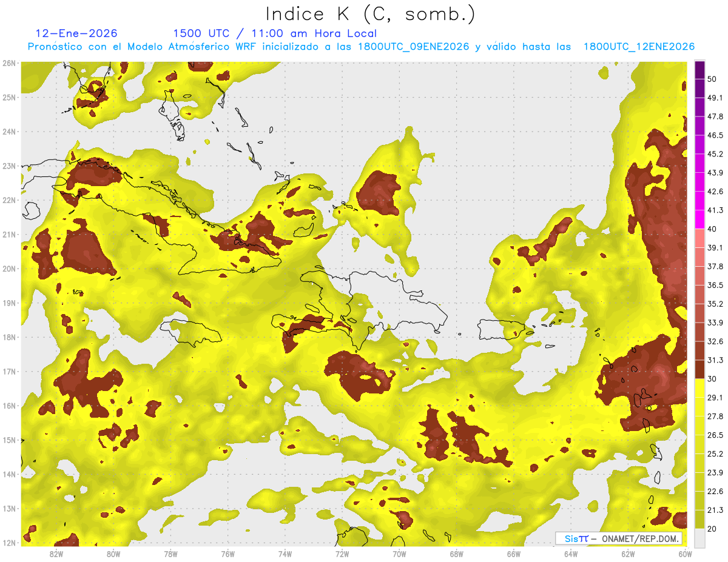Click the colorbar value "22.6"
The height and width of the screenshot is (562, 728).
tap(715, 492)
